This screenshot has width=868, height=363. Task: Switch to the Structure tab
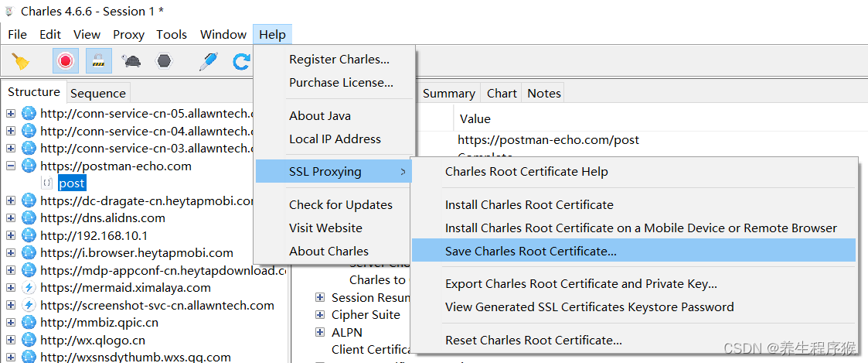coord(34,92)
